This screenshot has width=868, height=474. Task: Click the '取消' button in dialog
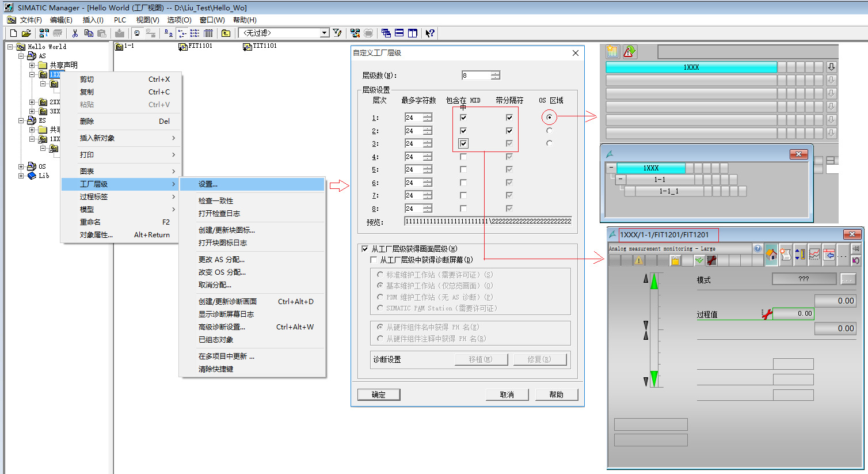pos(507,395)
